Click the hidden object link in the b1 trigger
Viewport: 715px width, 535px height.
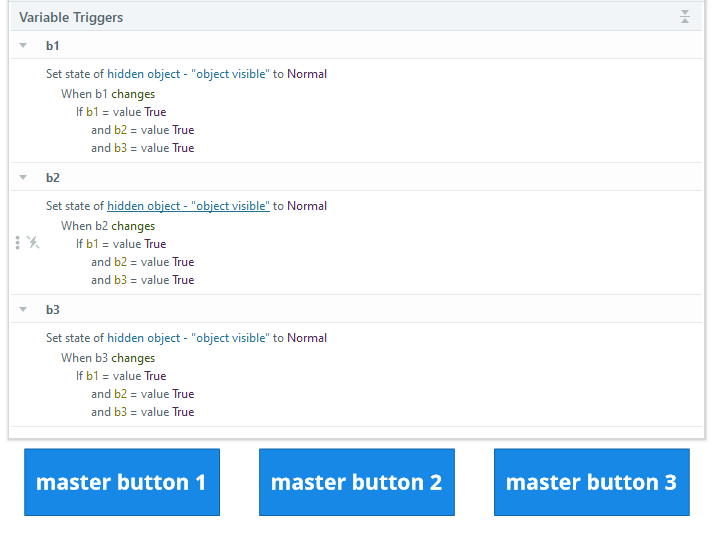(188, 74)
